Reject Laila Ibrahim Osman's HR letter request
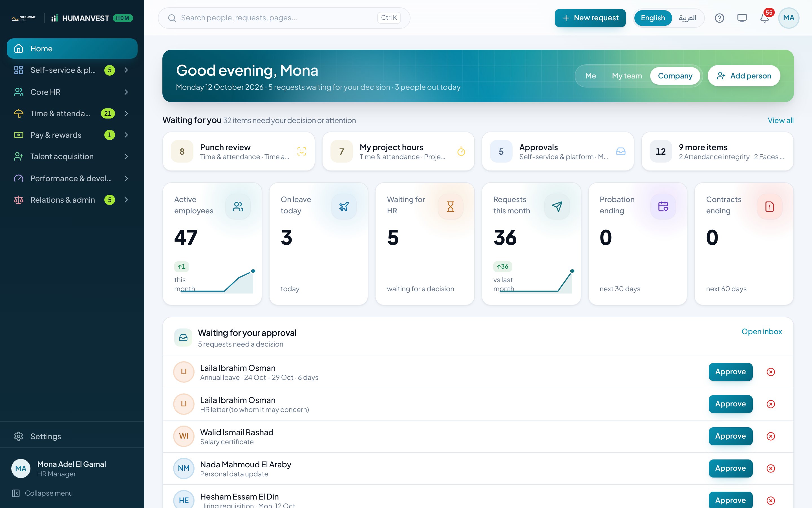Screen dimensions: 812x508 (771, 404)
